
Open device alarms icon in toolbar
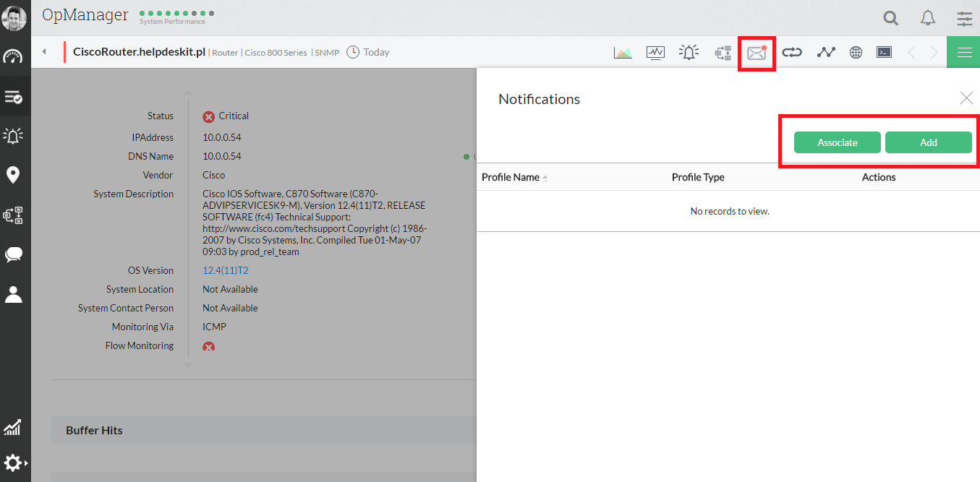click(x=689, y=52)
